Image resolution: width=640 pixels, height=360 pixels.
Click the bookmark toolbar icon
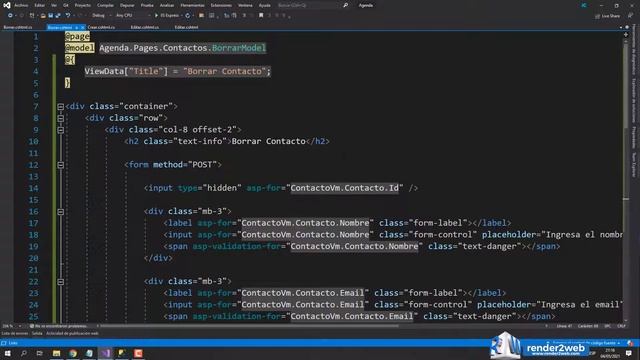point(261,16)
